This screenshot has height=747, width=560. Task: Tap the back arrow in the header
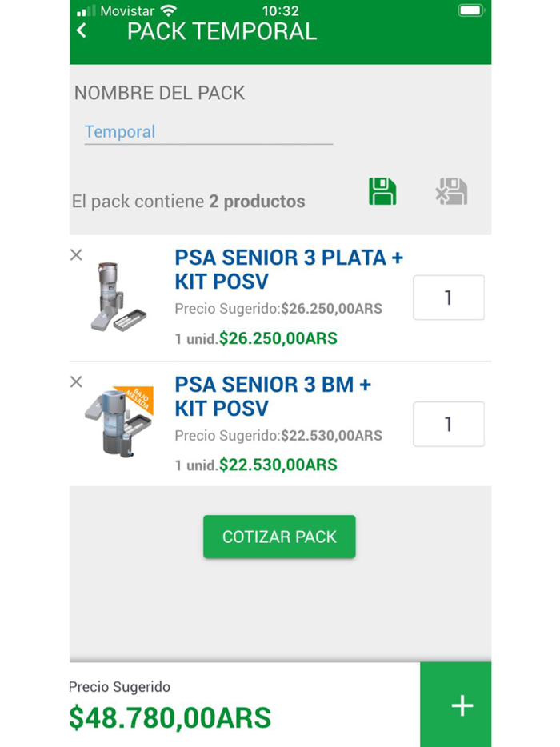80,30
